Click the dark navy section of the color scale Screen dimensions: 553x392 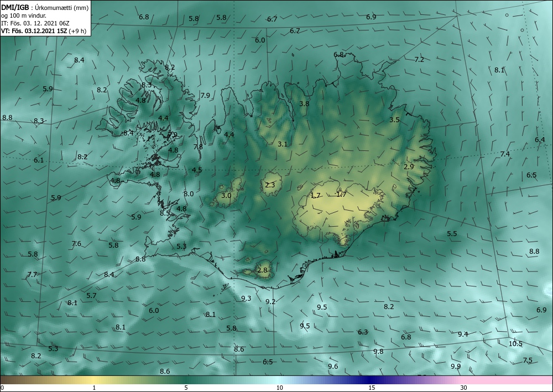[x=368, y=380]
